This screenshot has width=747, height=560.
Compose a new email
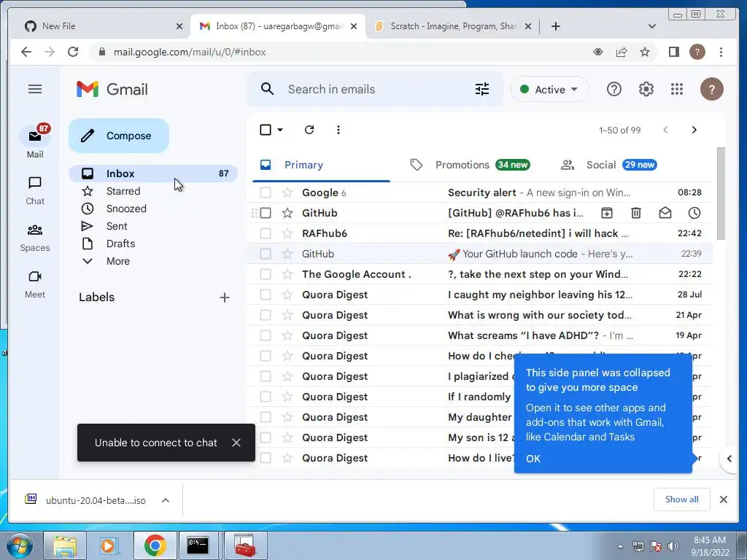tap(119, 136)
